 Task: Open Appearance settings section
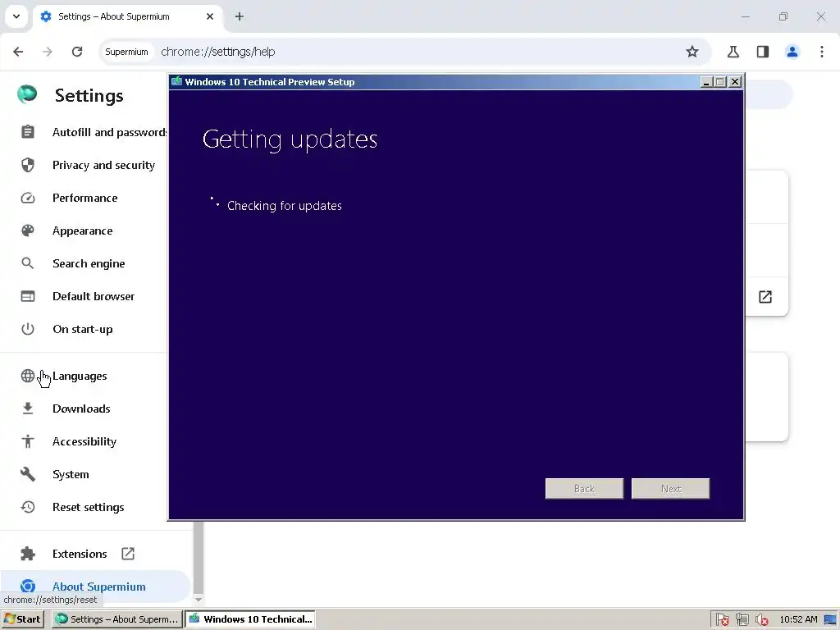[x=83, y=231]
